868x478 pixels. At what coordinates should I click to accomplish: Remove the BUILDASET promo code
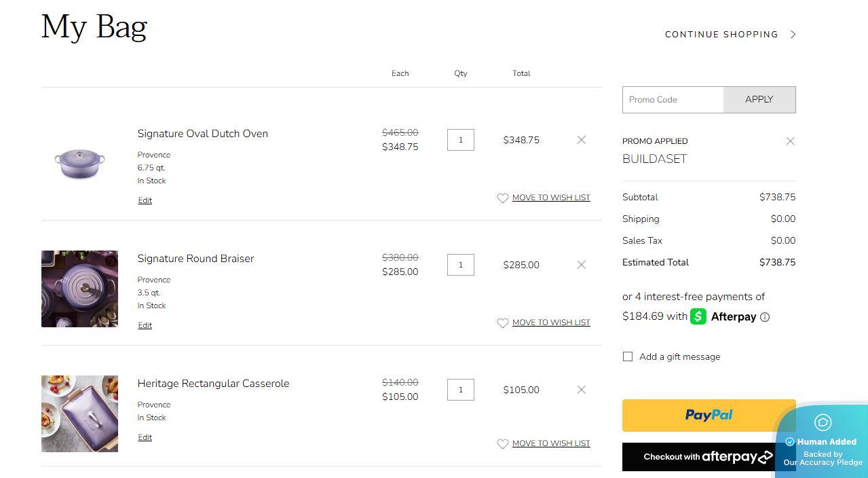(x=790, y=141)
